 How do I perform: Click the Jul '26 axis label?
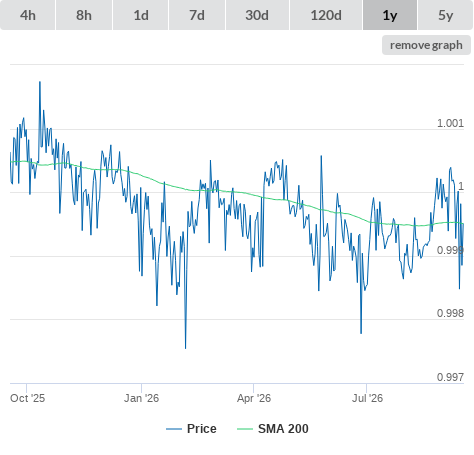click(x=367, y=398)
